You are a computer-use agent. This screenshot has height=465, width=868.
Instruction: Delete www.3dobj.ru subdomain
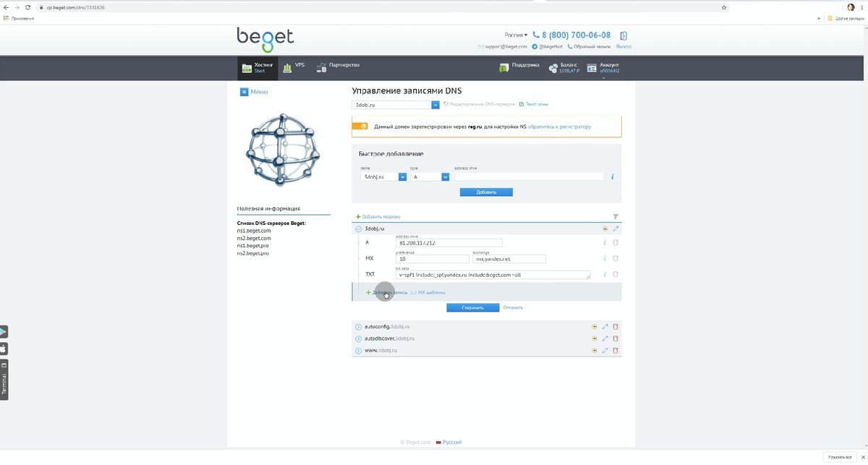616,350
